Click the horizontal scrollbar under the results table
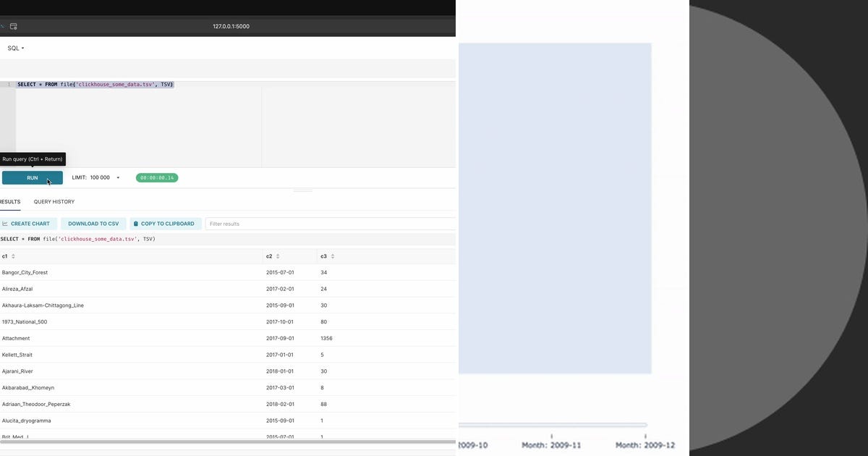Image resolution: width=868 pixels, height=456 pixels. tap(228, 441)
